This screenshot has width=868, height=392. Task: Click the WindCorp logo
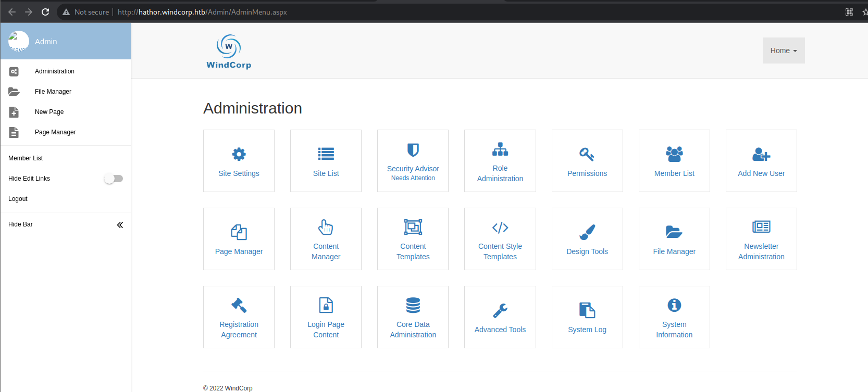point(229,52)
